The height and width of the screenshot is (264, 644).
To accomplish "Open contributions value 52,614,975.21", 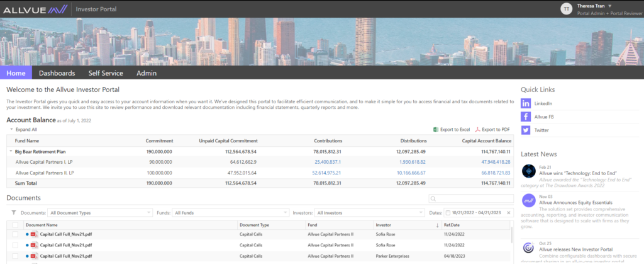I will 326,173.
